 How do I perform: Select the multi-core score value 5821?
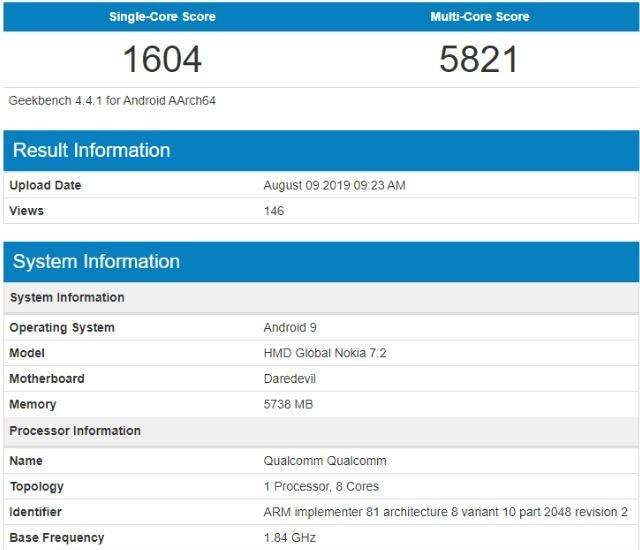(x=479, y=59)
